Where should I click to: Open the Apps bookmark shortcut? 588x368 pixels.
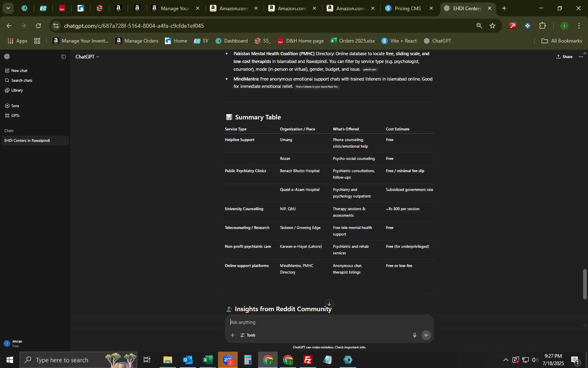pos(18,41)
